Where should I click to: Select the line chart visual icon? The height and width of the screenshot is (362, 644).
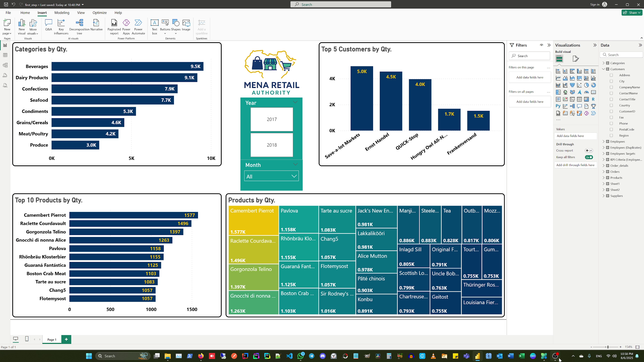click(x=558, y=78)
